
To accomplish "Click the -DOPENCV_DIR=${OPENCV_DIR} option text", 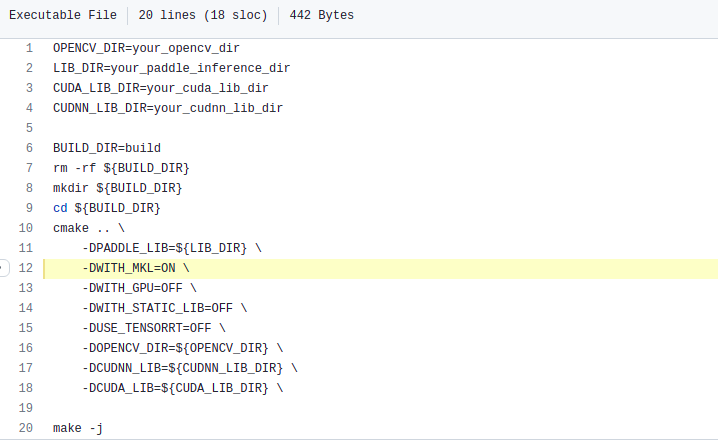I will point(175,348).
